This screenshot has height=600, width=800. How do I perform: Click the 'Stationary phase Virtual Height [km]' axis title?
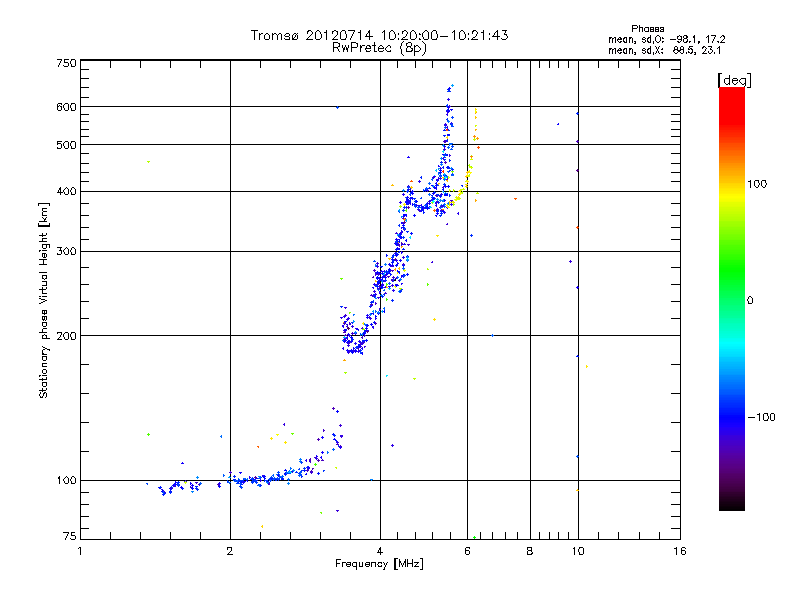44,300
